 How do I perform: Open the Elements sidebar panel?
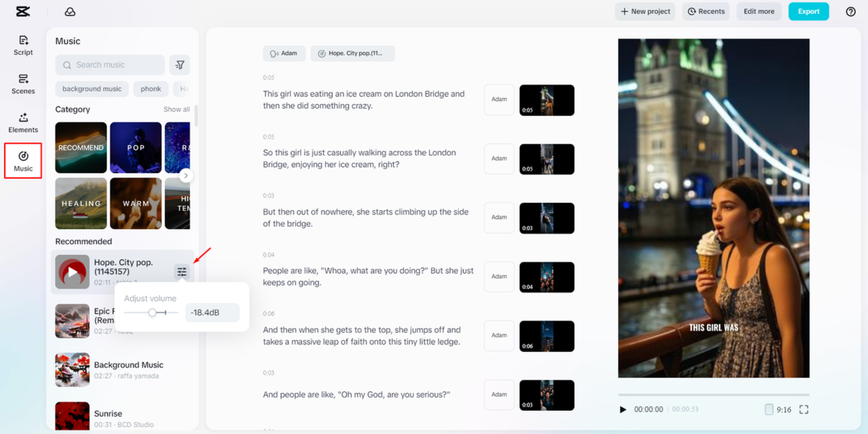coord(23,122)
